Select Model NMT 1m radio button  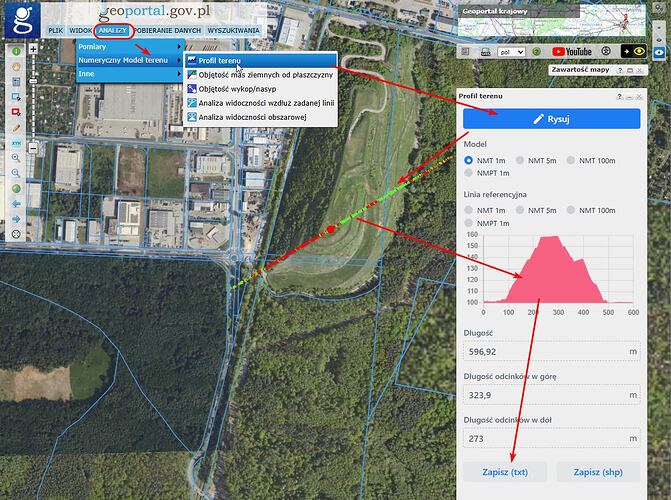tap(468, 160)
